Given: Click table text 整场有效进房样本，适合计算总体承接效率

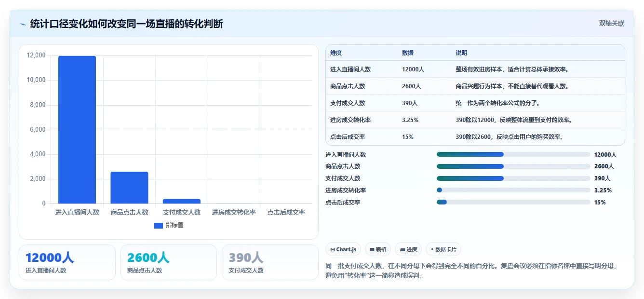Looking at the screenshot, I should 513,69.
